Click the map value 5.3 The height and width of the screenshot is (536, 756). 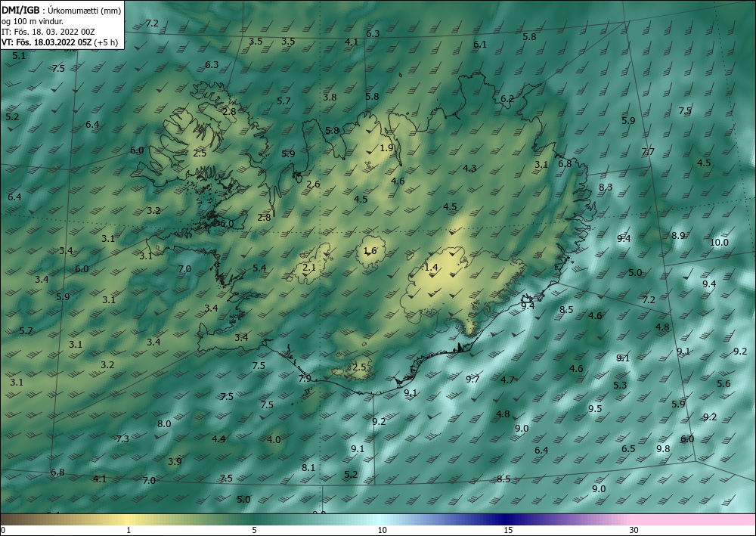[620, 385]
